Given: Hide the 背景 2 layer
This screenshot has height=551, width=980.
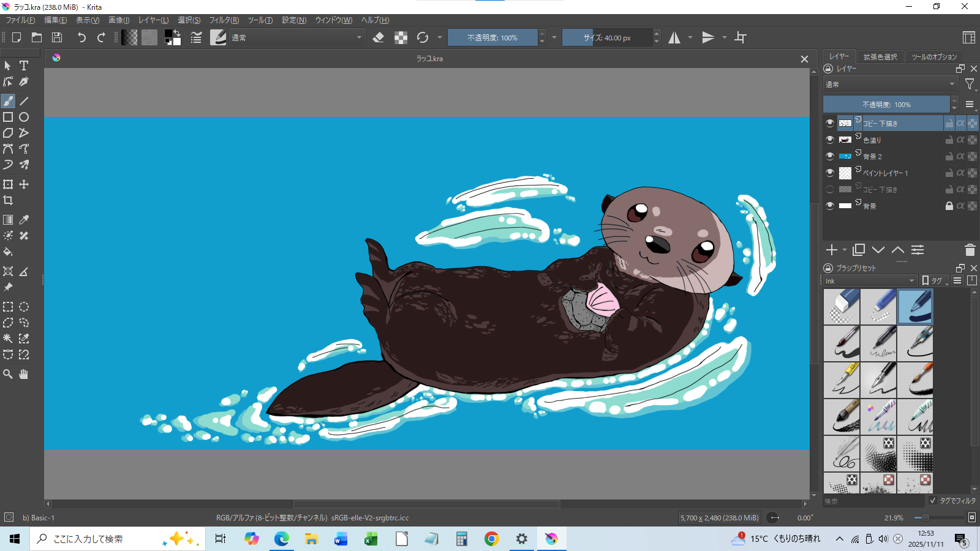Looking at the screenshot, I should [x=830, y=156].
